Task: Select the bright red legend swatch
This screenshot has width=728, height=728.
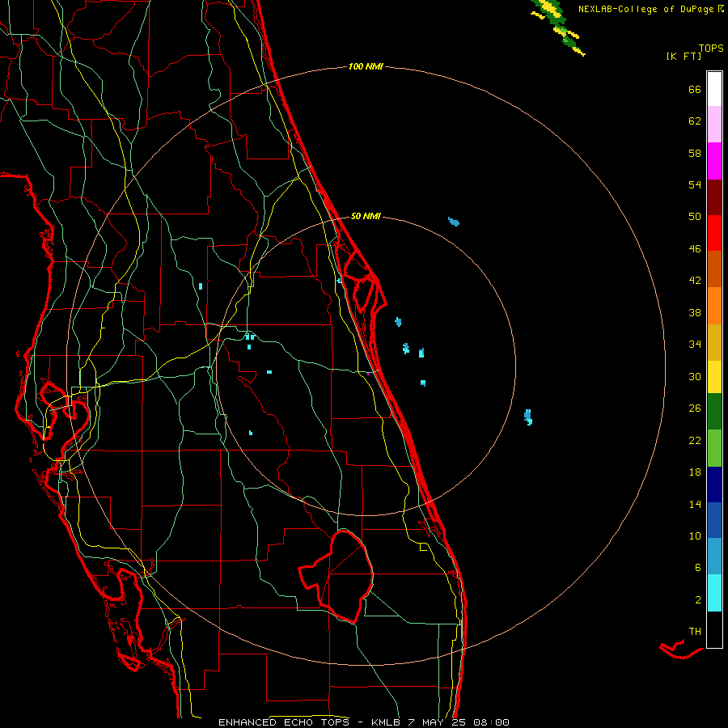Action: pyautogui.click(x=714, y=233)
